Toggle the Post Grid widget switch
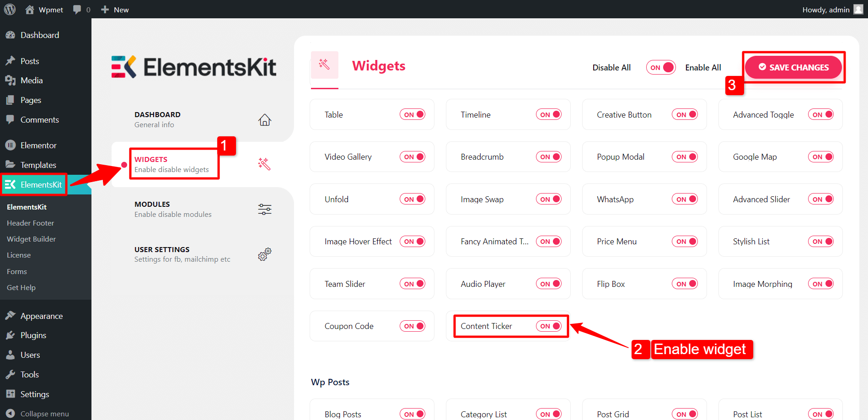 click(685, 414)
